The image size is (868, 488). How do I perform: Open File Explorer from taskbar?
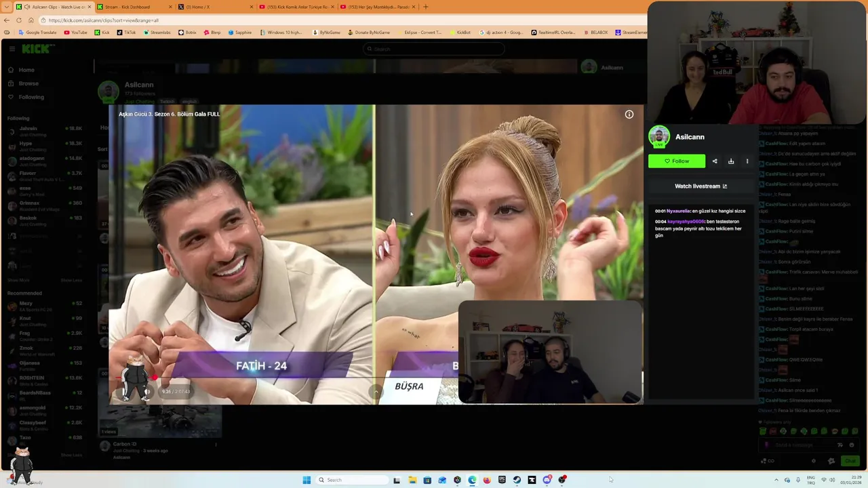pos(412,480)
